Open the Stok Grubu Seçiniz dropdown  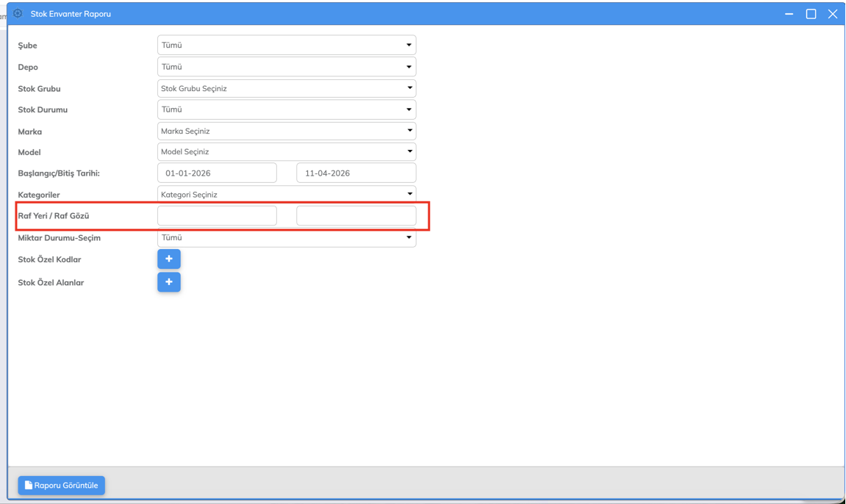coord(286,88)
